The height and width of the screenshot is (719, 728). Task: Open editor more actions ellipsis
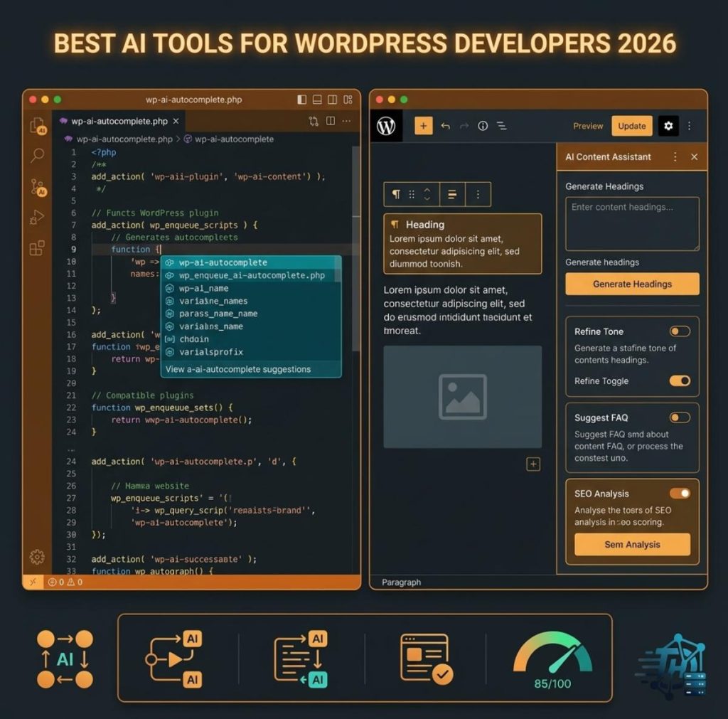[346, 121]
